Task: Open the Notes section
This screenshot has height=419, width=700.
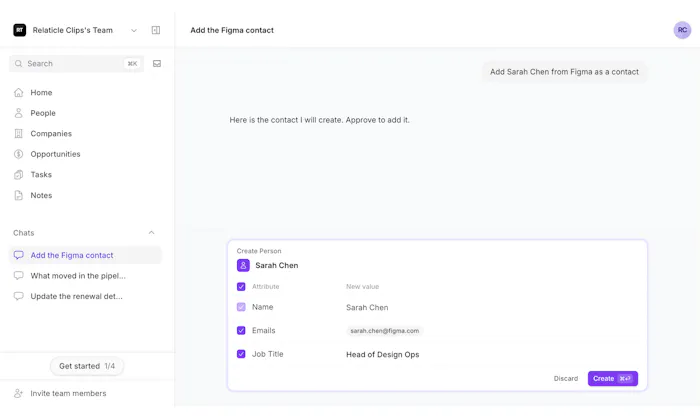Action: pyautogui.click(x=42, y=195)
